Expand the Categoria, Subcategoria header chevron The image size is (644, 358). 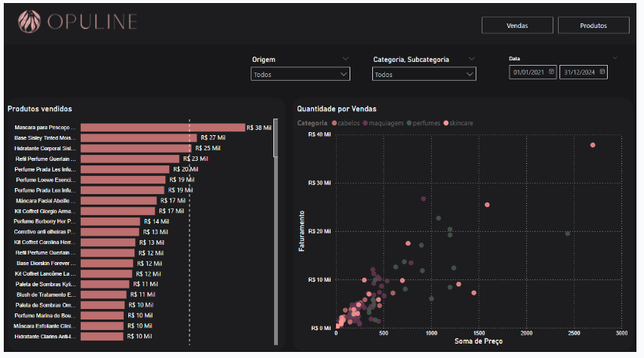pyautogui.click(x=472, y=59)
